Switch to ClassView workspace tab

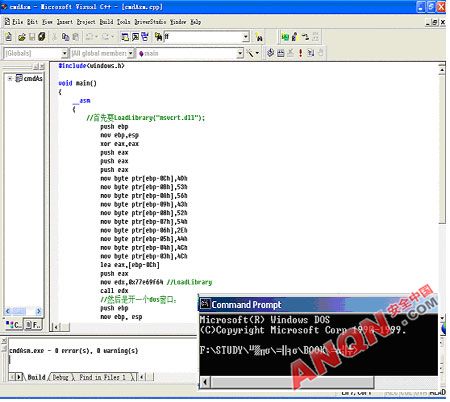(14, 324)
